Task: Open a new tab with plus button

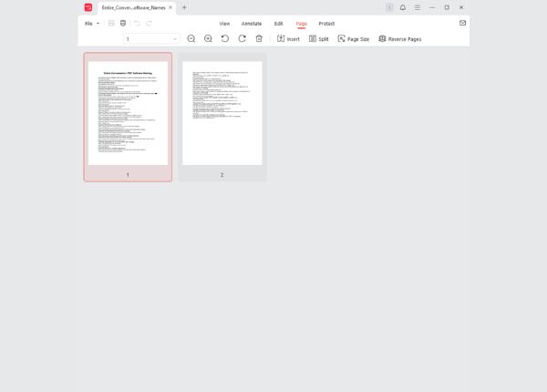Action: [184, 7]
